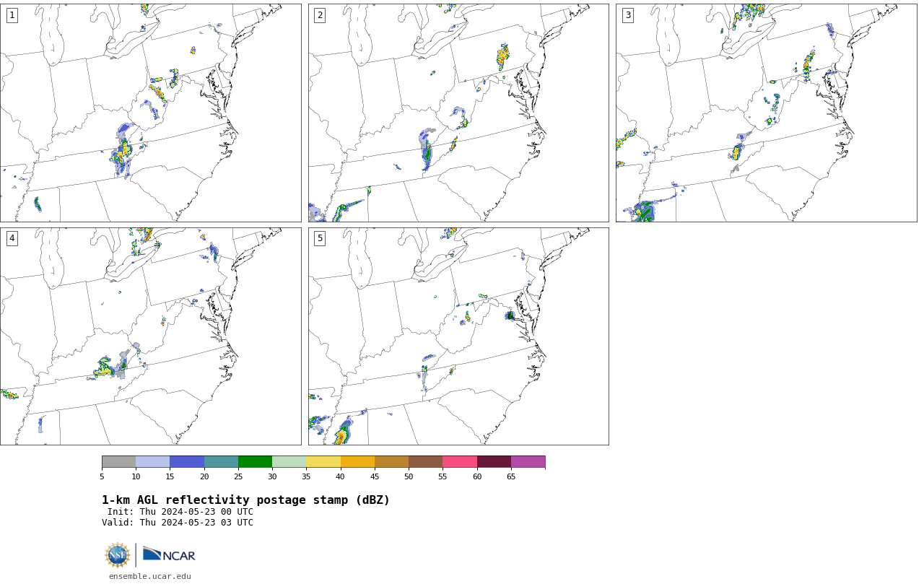Viewport: 924px width, 584px height.
Task: Click the pale green 30-35 dBZ swatch
Action: click(x=289, y=462)
